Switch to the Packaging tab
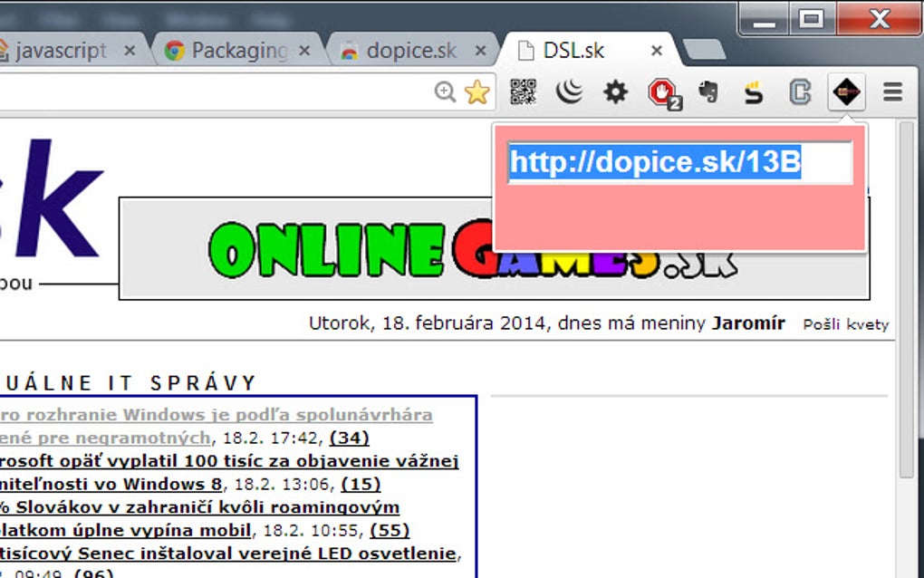This screenshot has height=578, width=924. pyautogui.click(x=238, y=51)
